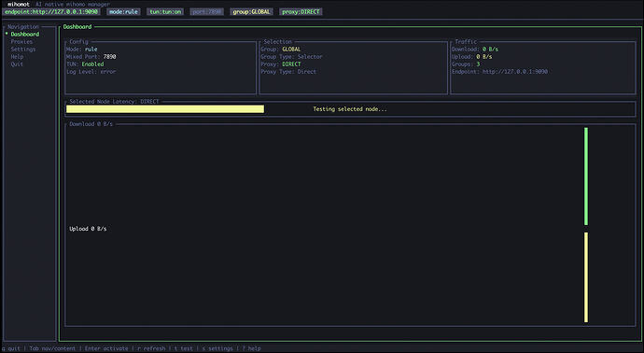Screen dimensions: 644x353
Task: Click the port:7890 status chip
Action: (x=207, y=11)
